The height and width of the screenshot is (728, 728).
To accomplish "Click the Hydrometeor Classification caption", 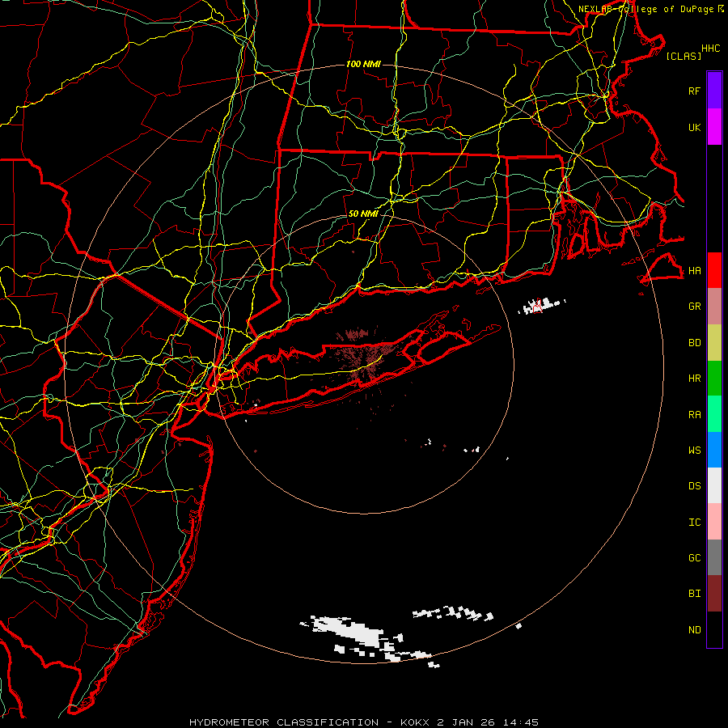I will click(x=284, y=722).
